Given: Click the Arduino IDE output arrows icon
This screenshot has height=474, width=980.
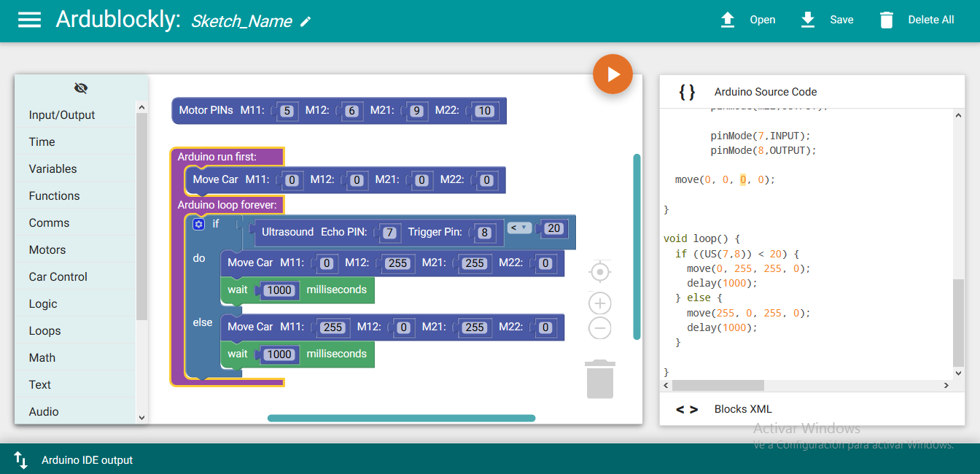Looking at the screenshot, I should pos(21,460).
